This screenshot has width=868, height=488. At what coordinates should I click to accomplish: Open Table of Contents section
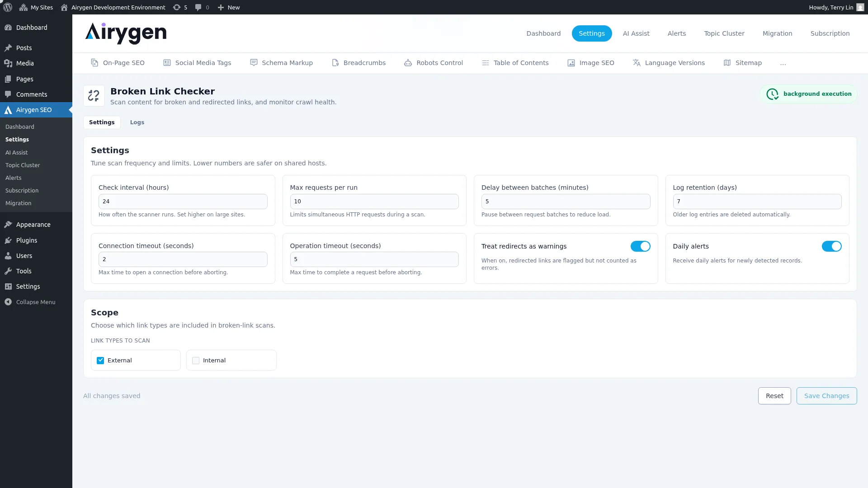click(x=515, y=63)
